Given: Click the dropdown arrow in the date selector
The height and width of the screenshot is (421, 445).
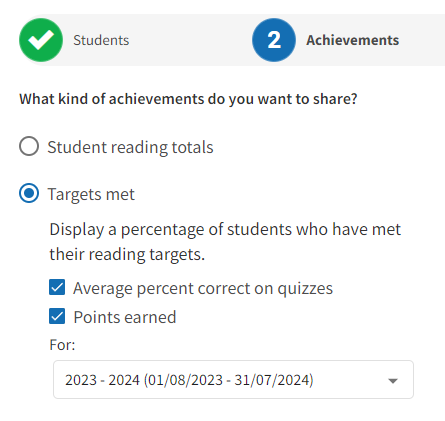Looking at the screenshot, I should (x=393, y=381).
